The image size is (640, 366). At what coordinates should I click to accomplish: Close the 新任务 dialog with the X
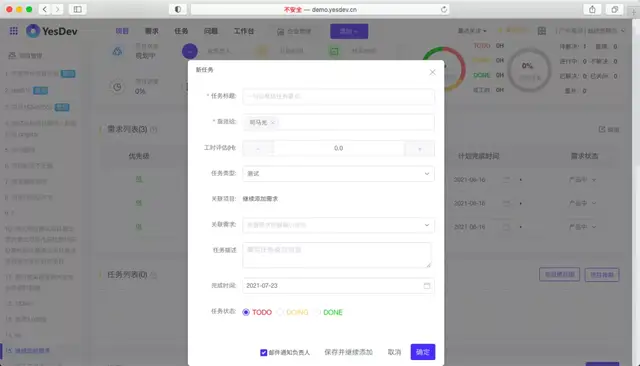point(432,73)
